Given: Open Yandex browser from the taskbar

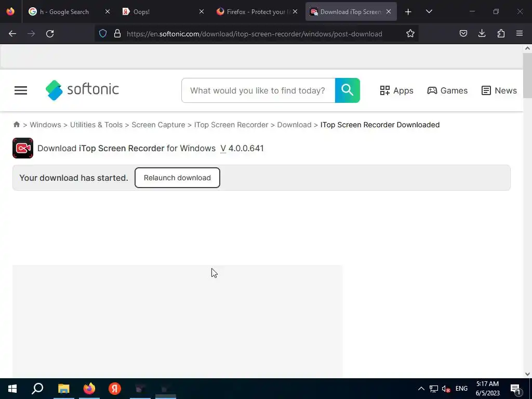Looking at the screenshot, I should point(115,389).
